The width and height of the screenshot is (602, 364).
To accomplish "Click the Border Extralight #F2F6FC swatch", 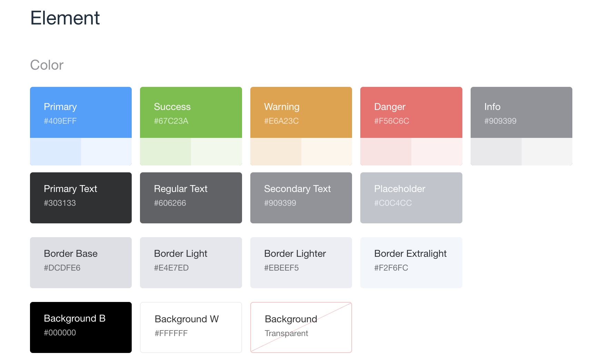I will [x=411, y=263].
